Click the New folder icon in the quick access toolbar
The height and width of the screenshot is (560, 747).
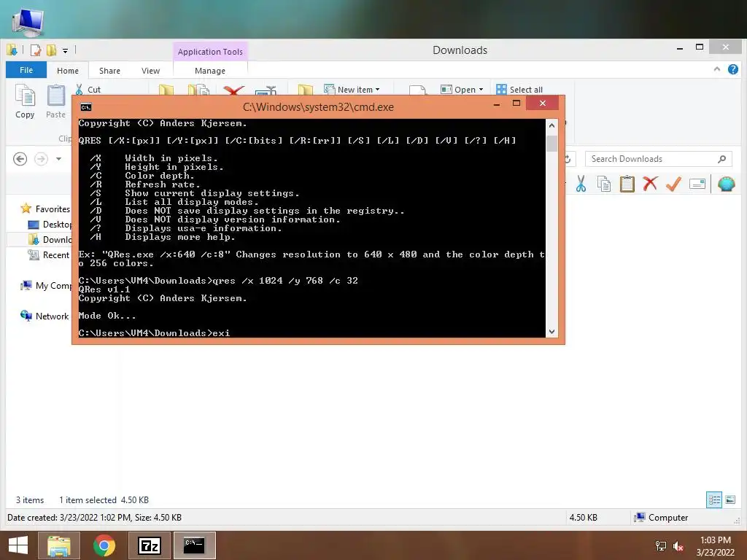click(51, 50)
